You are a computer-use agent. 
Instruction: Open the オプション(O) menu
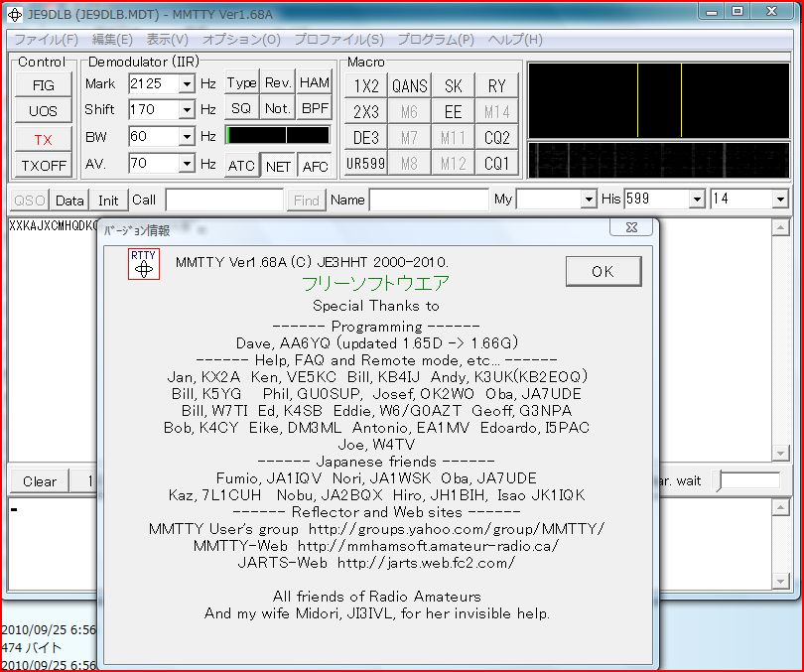241,40
